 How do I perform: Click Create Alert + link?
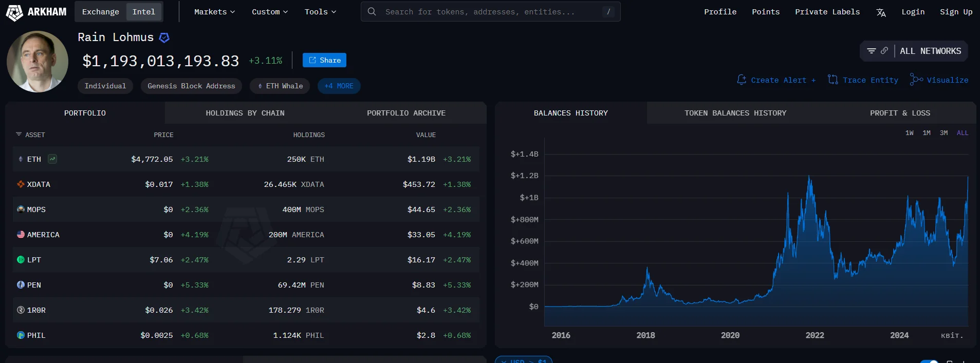(776, 80)
